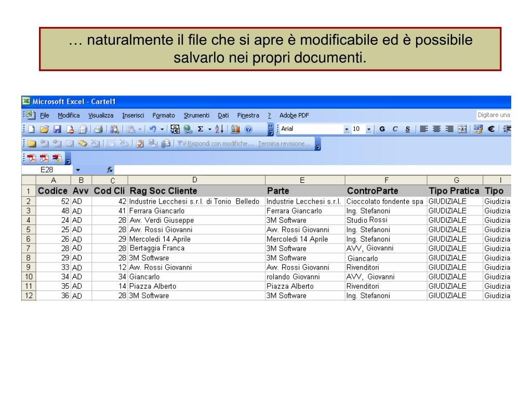The image size is (532, 399).
Task: Open Excel Help question mark icon
Action: tap(248, 129)
